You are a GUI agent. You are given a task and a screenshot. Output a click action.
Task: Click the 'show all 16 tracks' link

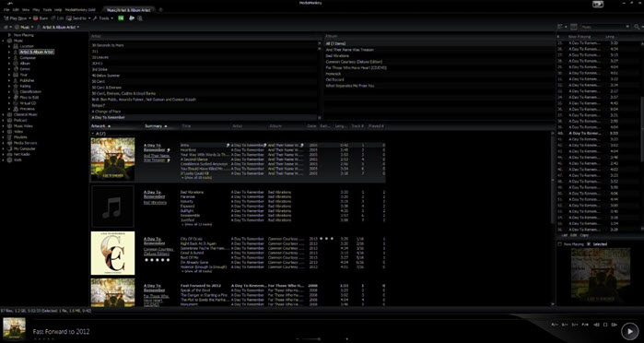click(x=197, y=271)
